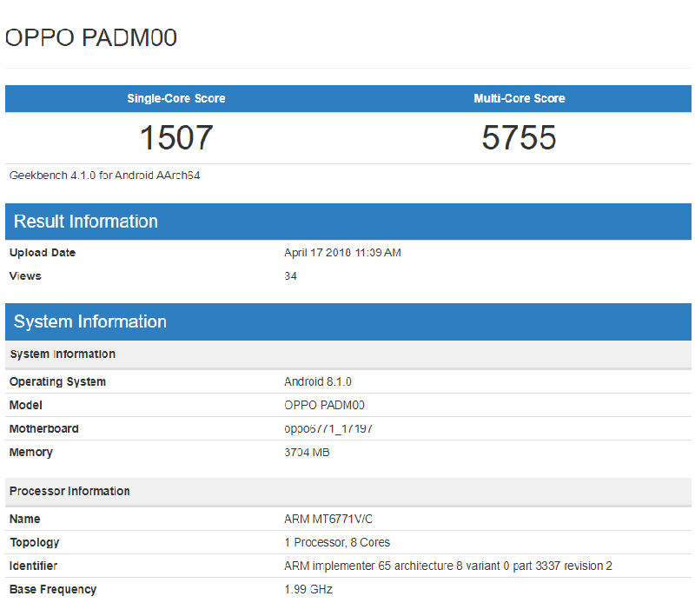Click the ARM implementer identifier value
Viewport: 695px width, 616px height.
click(x=448, y=566)
